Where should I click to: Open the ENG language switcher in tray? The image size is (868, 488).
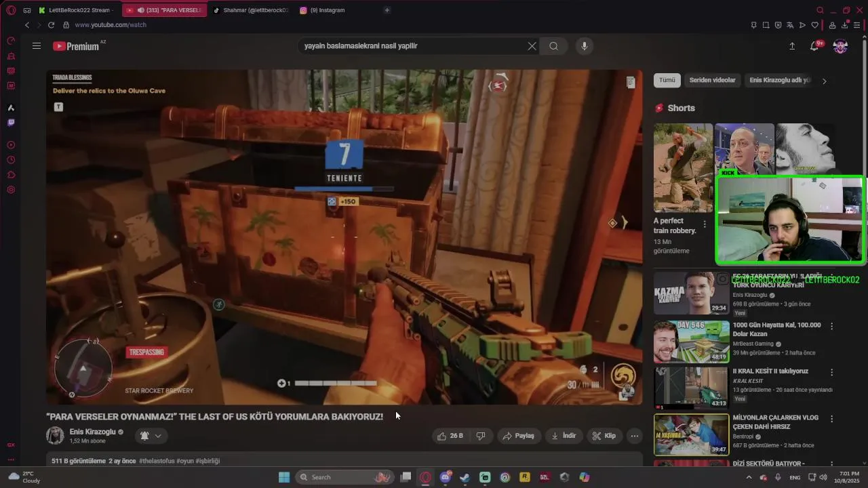(x=795, y=477)
